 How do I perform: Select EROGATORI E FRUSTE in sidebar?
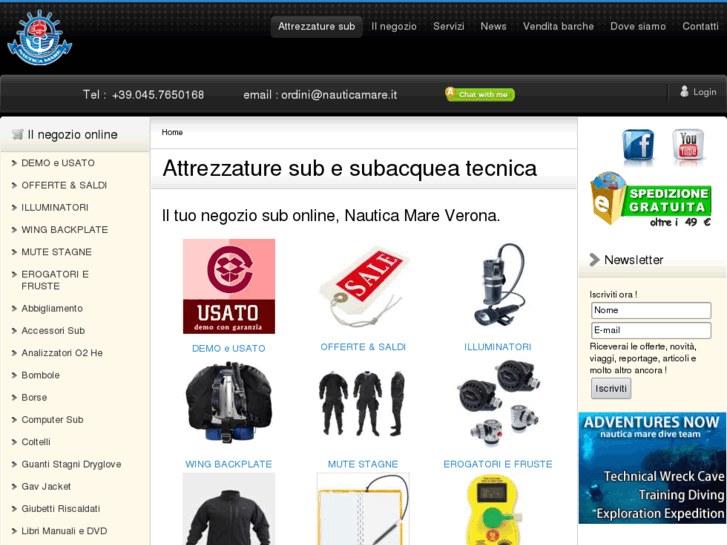(55, 280)
